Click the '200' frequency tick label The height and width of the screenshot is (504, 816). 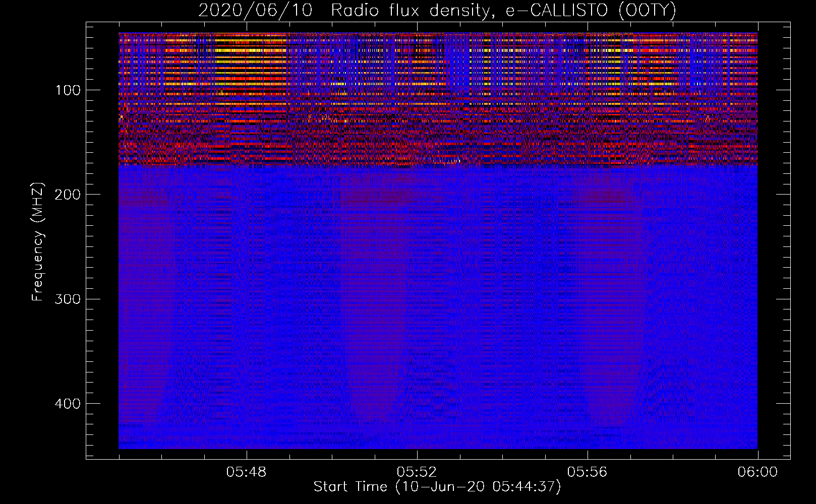(x=68, y=195)
